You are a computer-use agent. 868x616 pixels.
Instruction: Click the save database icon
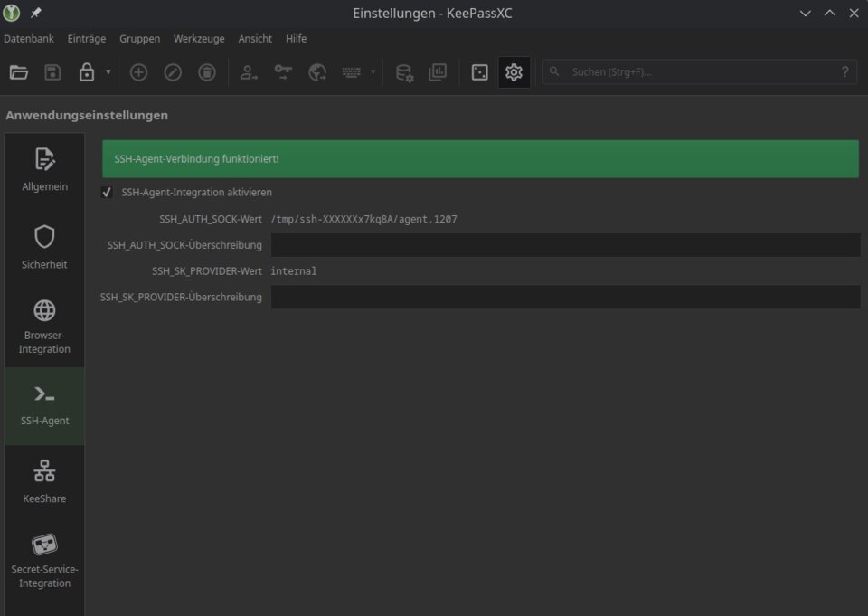pyautogui.click(x=52, y=72)
